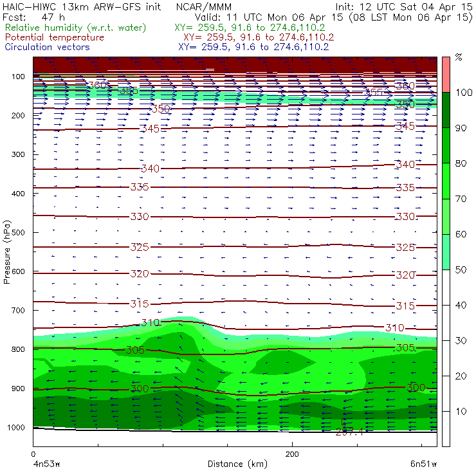Click the white 40–50% colorbar segment
Viewport: 476px width, 476px height.
pos(446,288)
